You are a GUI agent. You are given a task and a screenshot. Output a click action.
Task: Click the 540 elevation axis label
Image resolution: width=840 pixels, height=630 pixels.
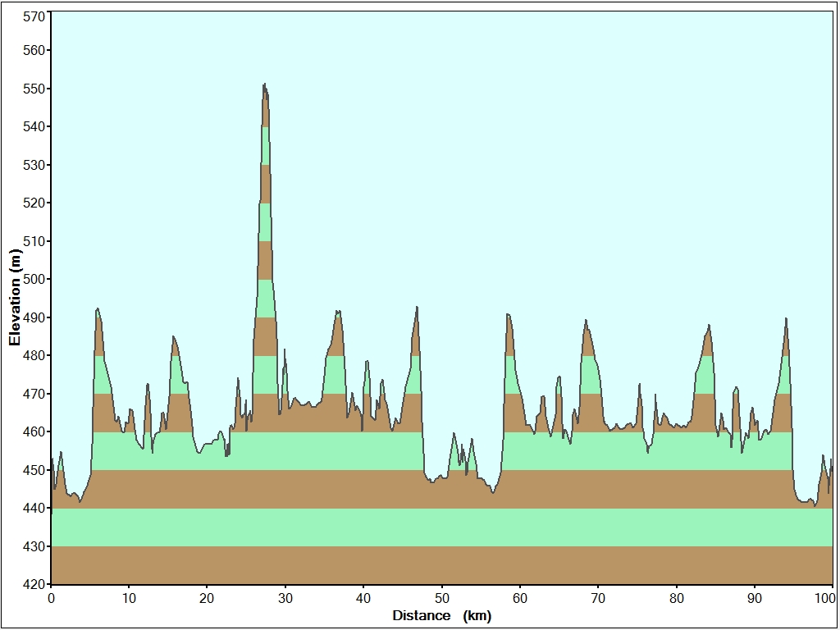point(34,126)
